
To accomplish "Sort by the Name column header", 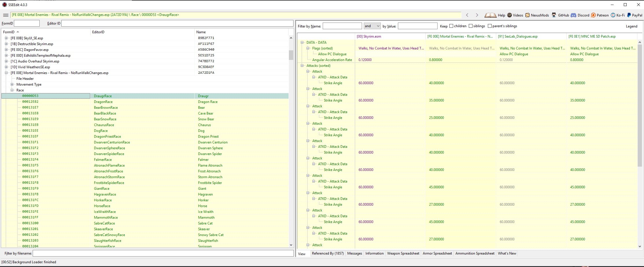I will [241, 32].
